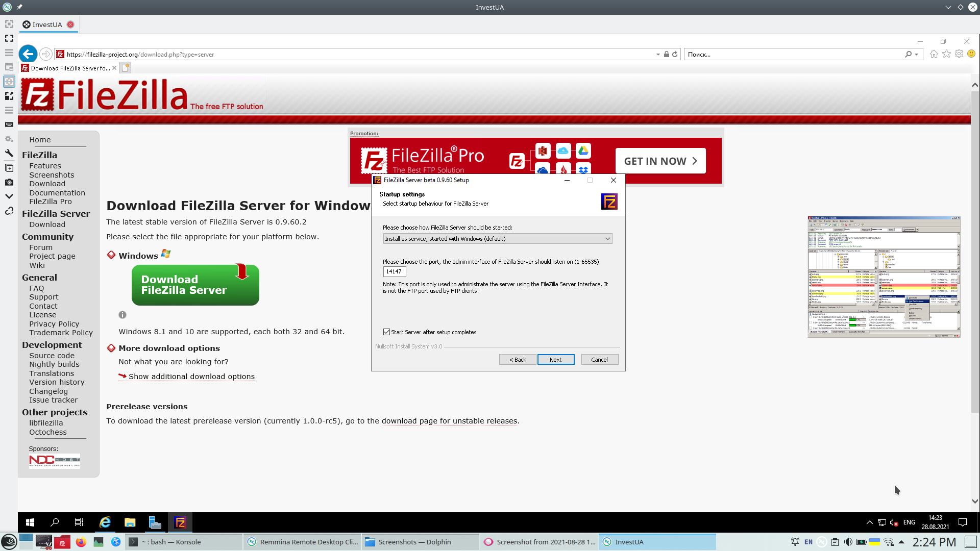Switch to the InvestUA Remmina tab
980x551 pixels.
click(47, 24)
